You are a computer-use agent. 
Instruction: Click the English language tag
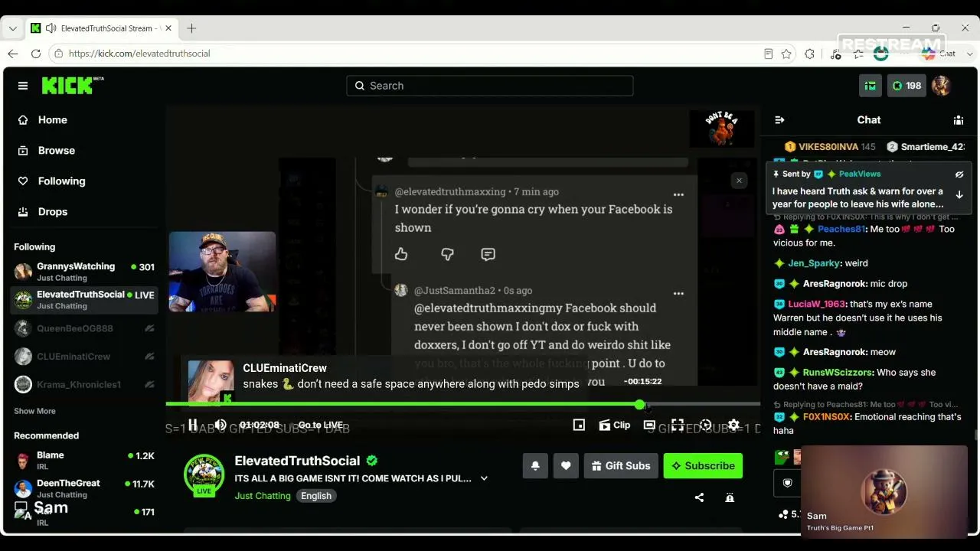[316, 496]
